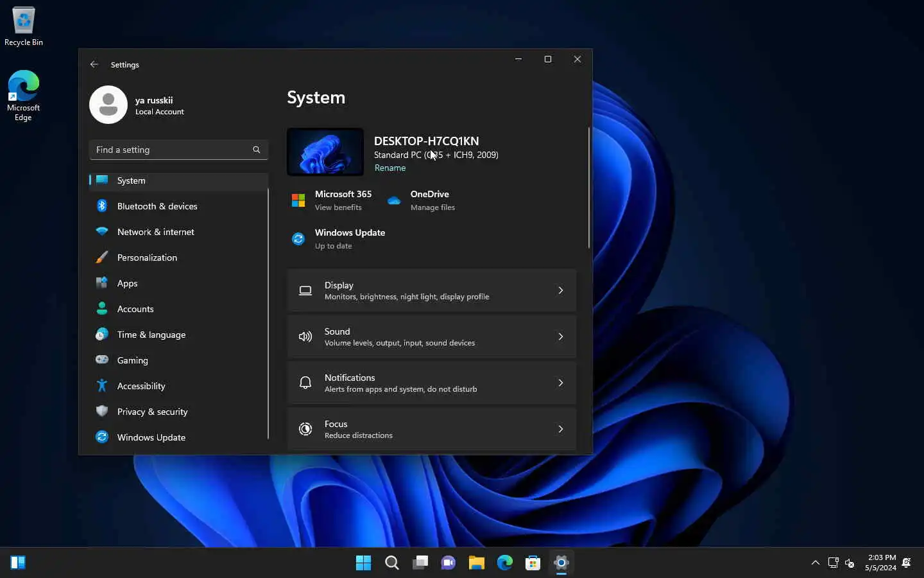Click the sidebar Windows Update sync icon
Image resolution: width=924 pixels, height=578 pixels.
101,437
